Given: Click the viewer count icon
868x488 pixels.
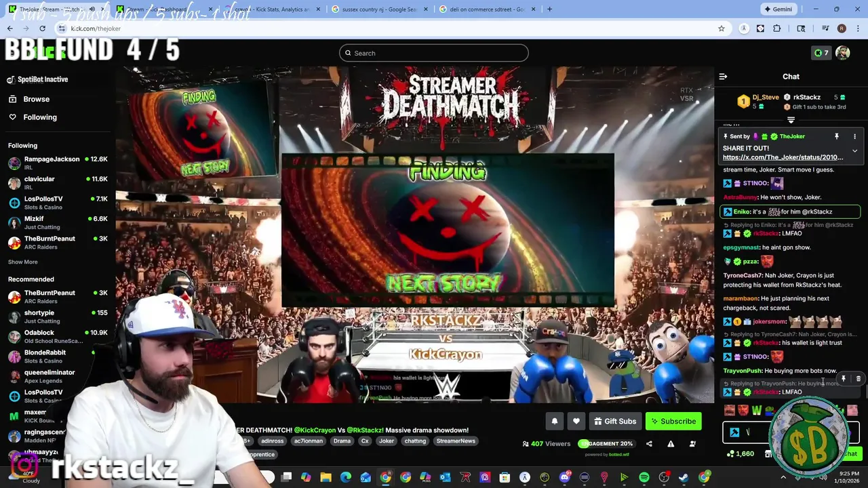Looking at the screenshot, I should [526, 444].
